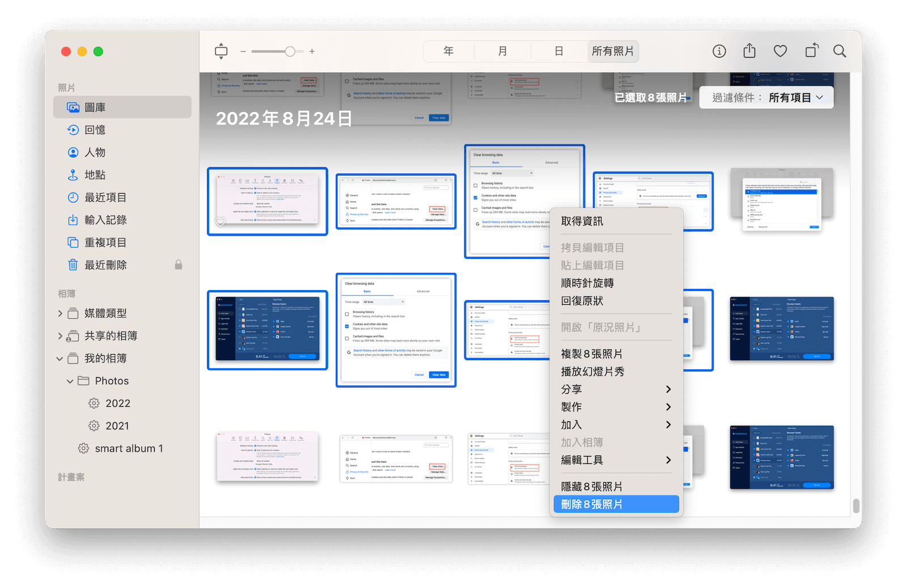This screenshot has height=588, width=907.
Task: Collapse the Photos folder chevron
Action: coord(70,381)
